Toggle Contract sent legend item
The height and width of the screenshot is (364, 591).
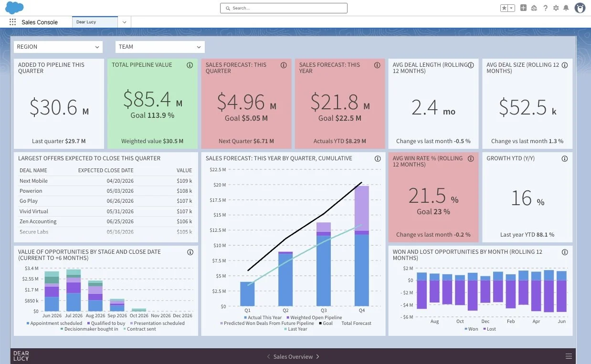click(139, 329)
